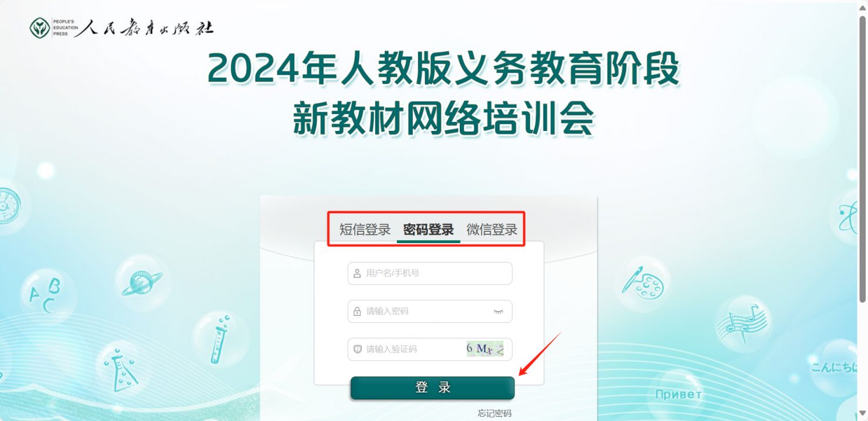The width and height of the screenshot is (868, 421).
Task: Refresh the captcha verification image
Action: [485, 349]
